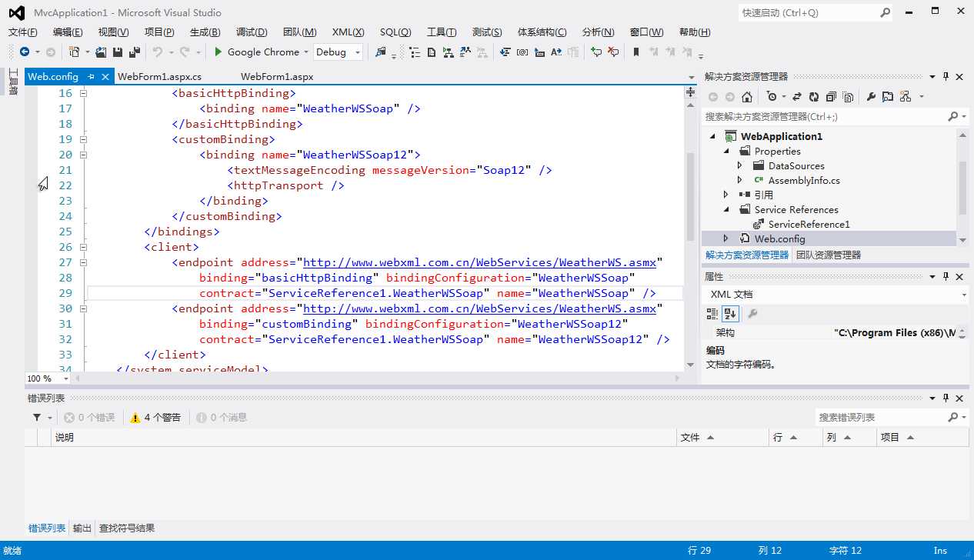Image resolution: width=974 pixels, height=560 pixels.
Task: Click the Pending Changes Filter clock icon
Action: point(772,97)
